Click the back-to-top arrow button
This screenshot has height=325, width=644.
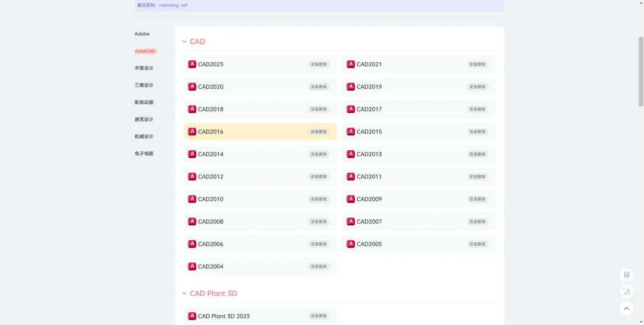coord(626,308)
